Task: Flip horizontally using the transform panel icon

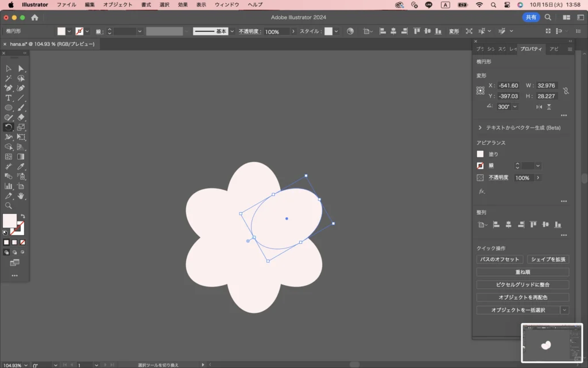Action: pos(539,107)
